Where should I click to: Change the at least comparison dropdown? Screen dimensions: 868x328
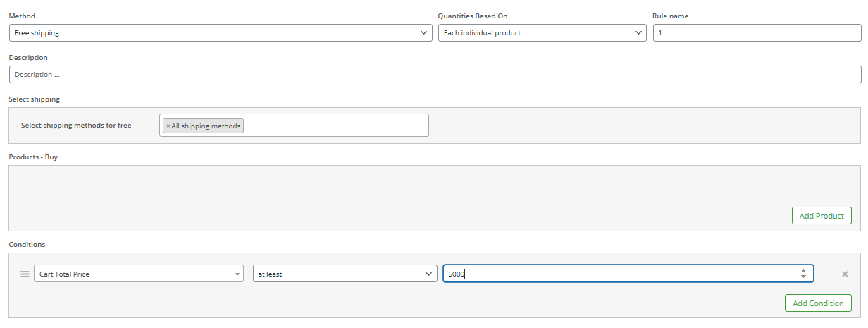tap(345, 274)
